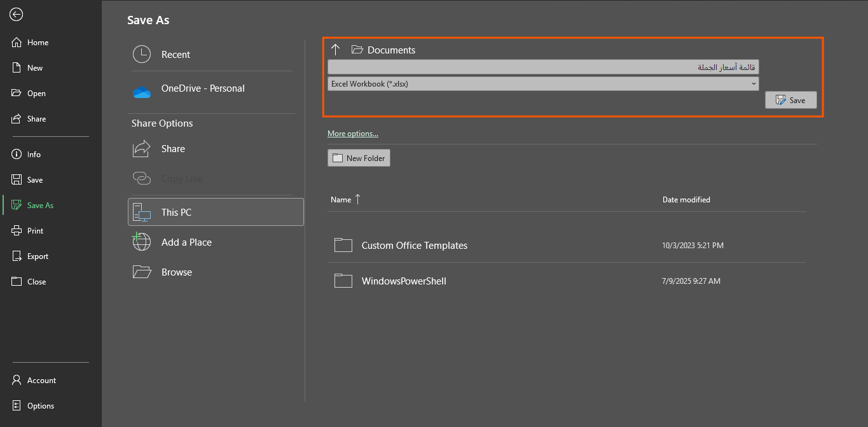Click the back arrow circle icon
This screenshot has width=868, height=427.
(17, 15)
